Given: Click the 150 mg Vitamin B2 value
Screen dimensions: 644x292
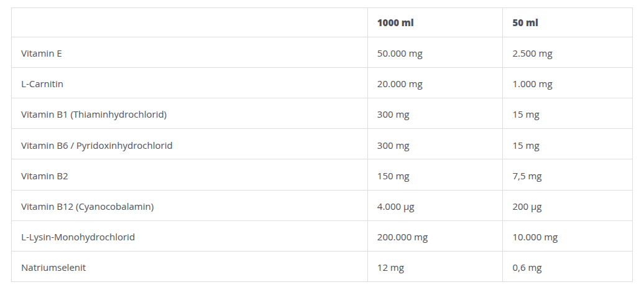Looking at the screenshot, I should (393, 176).
